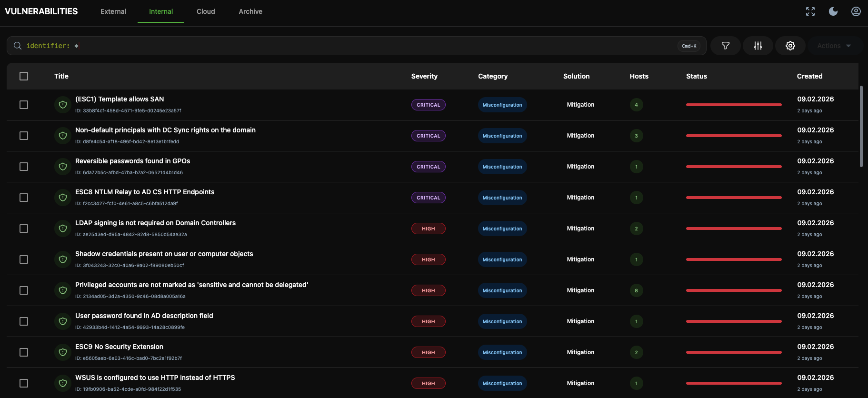Image resolution: width=868 pixels, height=398 pixels.
Task: Click Mitigation in Privileged accounts row
Action: 580,290
